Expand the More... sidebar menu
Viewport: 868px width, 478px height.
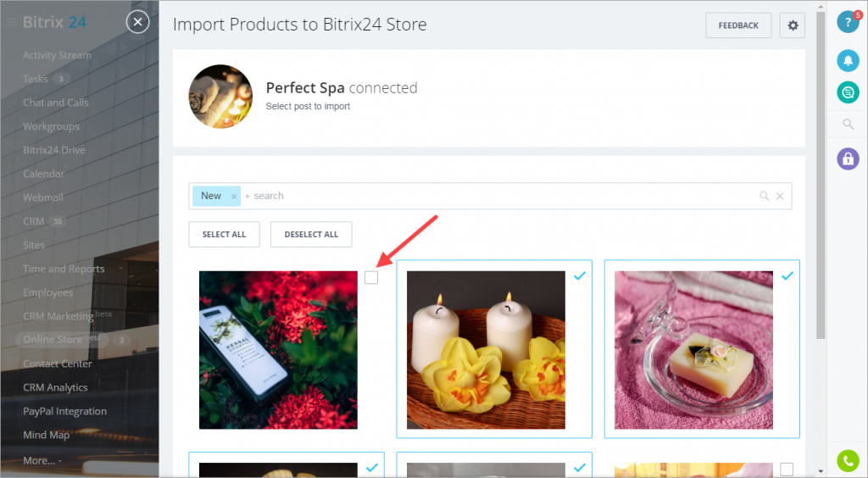point(42,460)
